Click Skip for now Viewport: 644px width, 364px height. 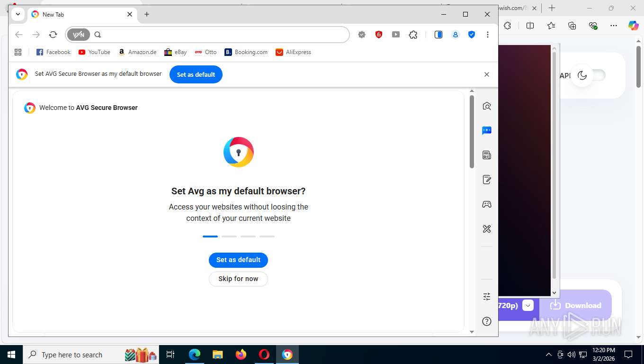238,279
